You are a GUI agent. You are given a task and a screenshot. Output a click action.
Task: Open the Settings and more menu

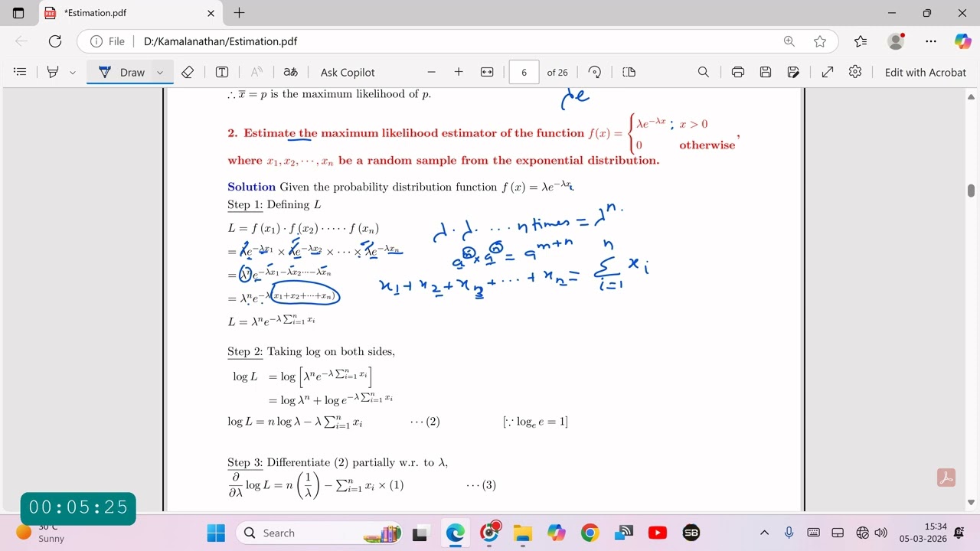point(930,41)
